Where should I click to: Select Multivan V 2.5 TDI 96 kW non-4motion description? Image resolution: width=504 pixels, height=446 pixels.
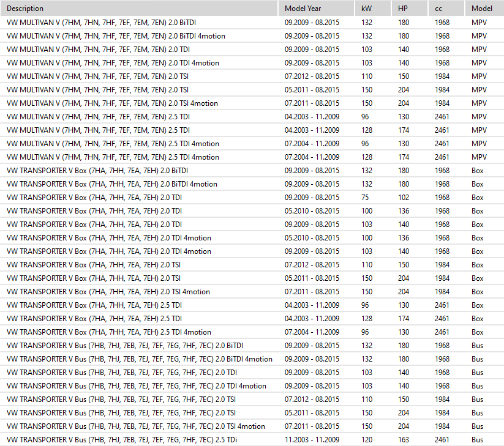[98, 117]
